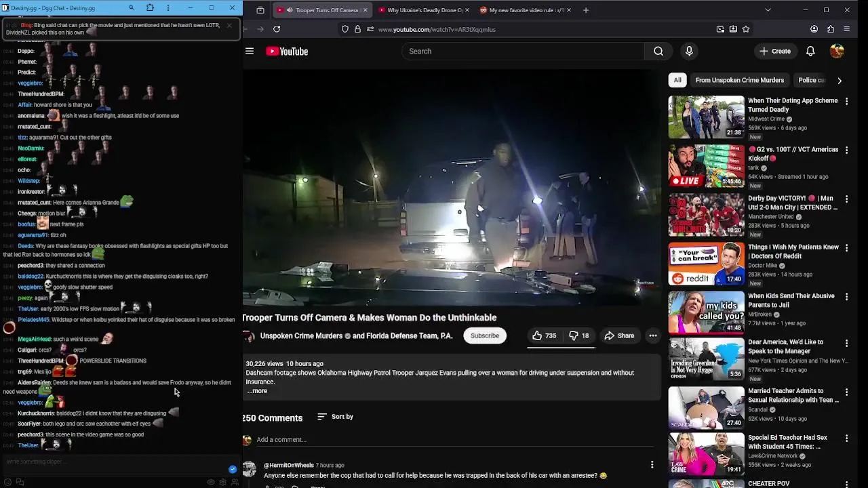The image size is (868, 488).
Task: Click the site security padlock icon
Action: pos(357,29)
